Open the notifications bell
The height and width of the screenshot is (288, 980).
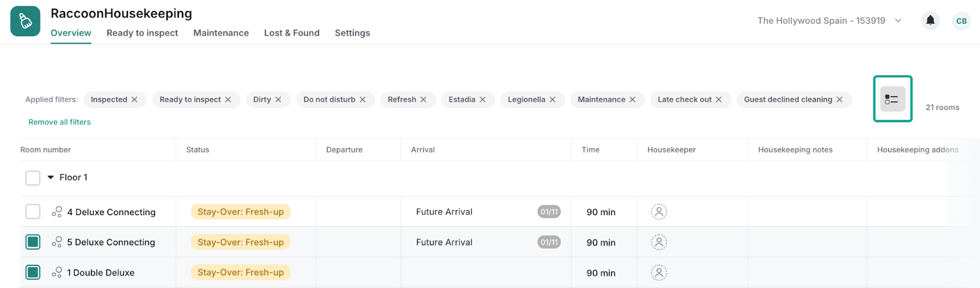[930, 21]
